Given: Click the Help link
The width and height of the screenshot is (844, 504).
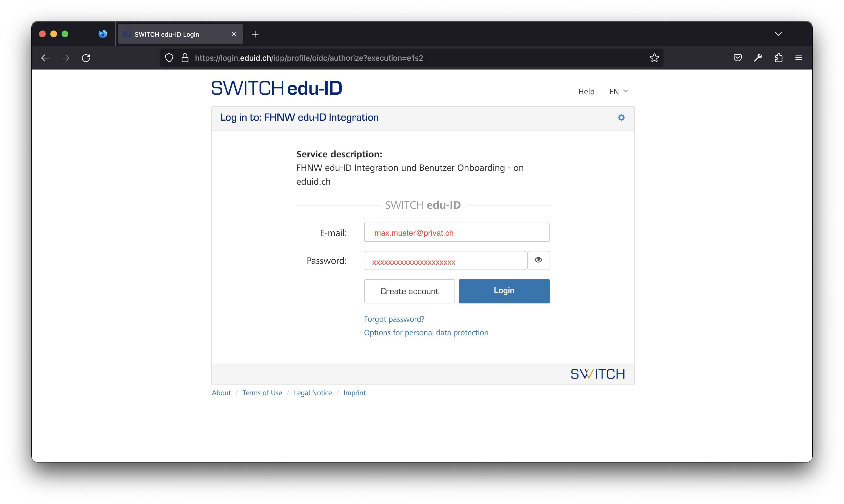Looking at the screenshot, I should click(x=586, y=91).
